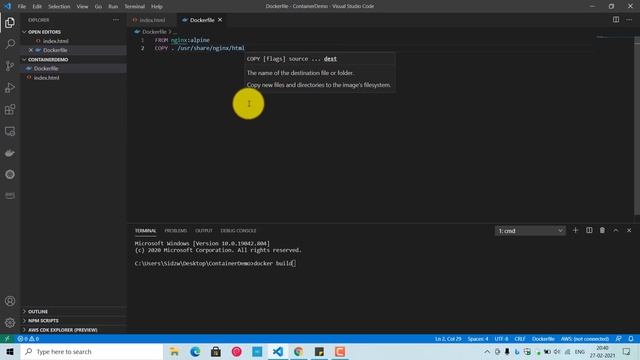Open editor more actions ellipsis
The width and height of the screenshot is (640, 360).
coord(629,20)
